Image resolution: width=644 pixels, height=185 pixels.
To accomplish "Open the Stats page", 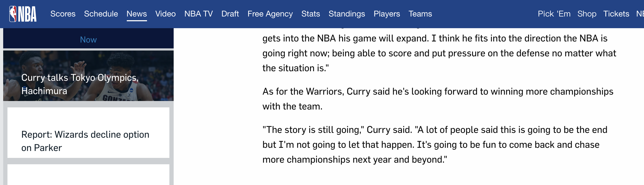I will [x=311, y=14].
